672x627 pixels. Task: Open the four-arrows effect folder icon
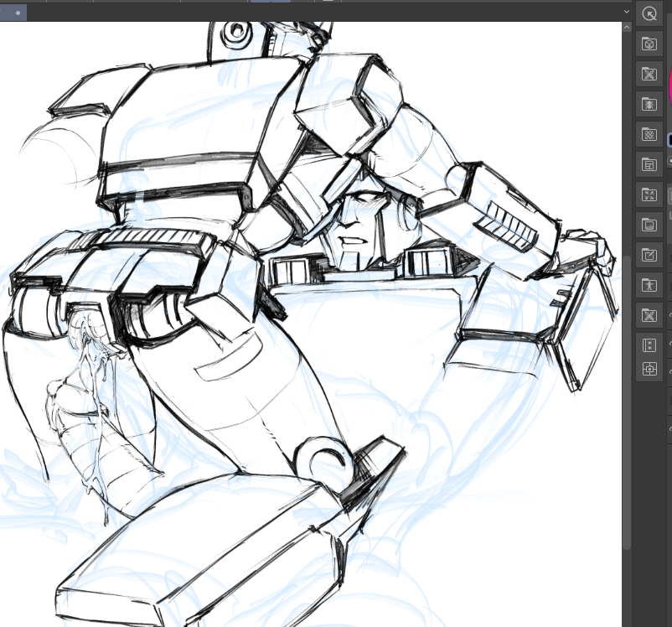[649, 195]
